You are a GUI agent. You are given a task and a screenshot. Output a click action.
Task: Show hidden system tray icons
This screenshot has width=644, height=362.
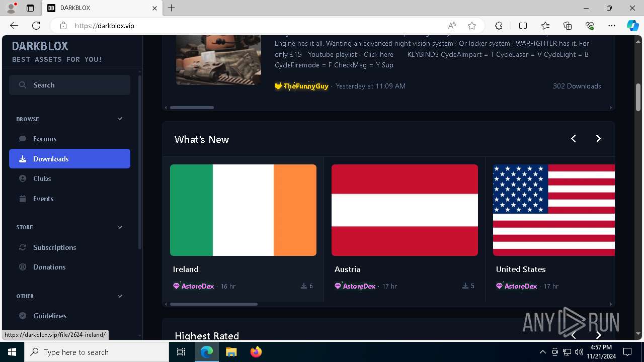pyautogui.click(x=542, y=352)
